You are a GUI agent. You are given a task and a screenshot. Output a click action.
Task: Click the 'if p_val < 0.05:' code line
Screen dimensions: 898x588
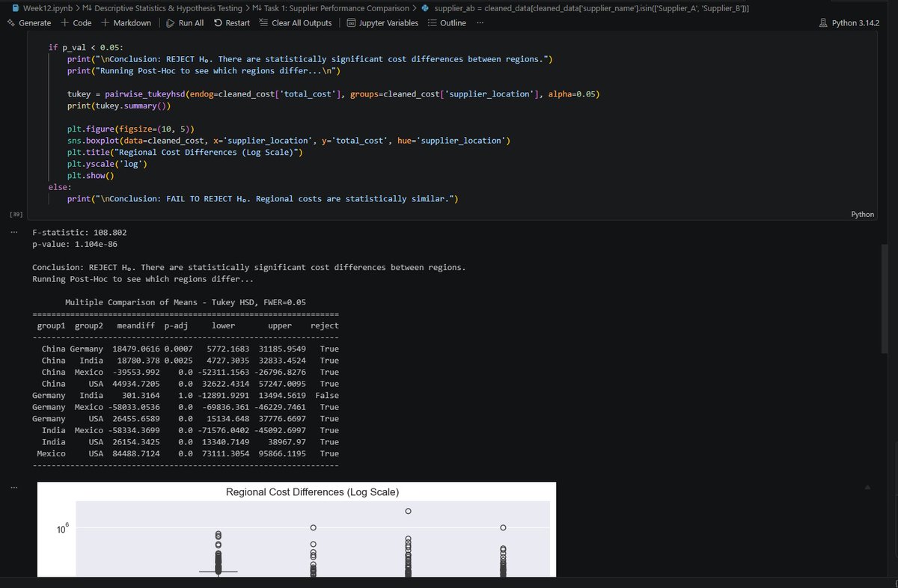[x=85, y=47]
